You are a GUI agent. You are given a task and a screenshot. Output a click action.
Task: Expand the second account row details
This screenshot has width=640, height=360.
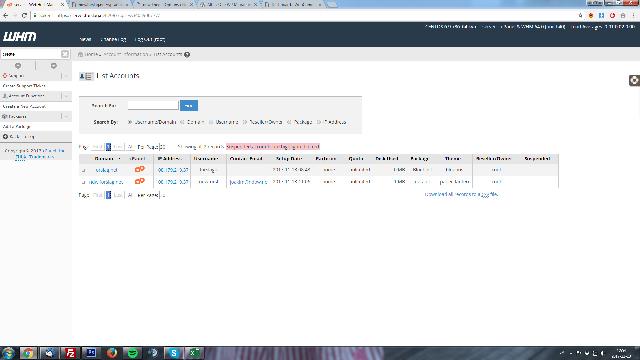[x=84, y=182]
